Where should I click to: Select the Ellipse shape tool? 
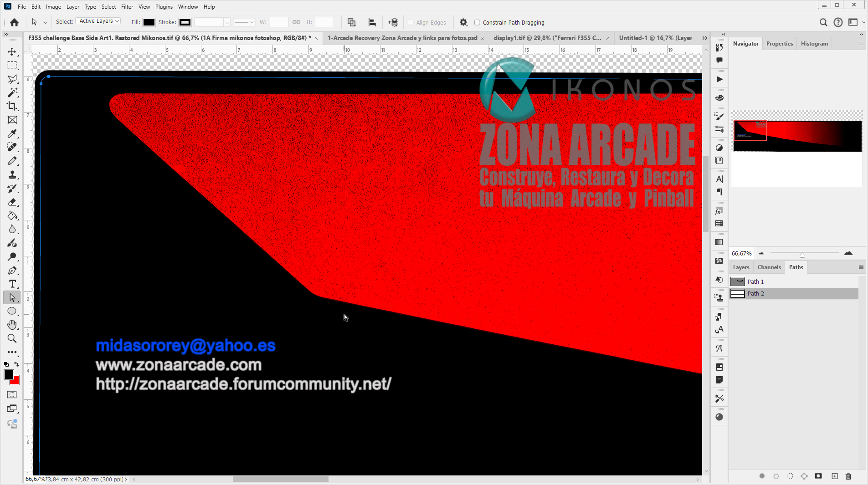click(12, 311)
